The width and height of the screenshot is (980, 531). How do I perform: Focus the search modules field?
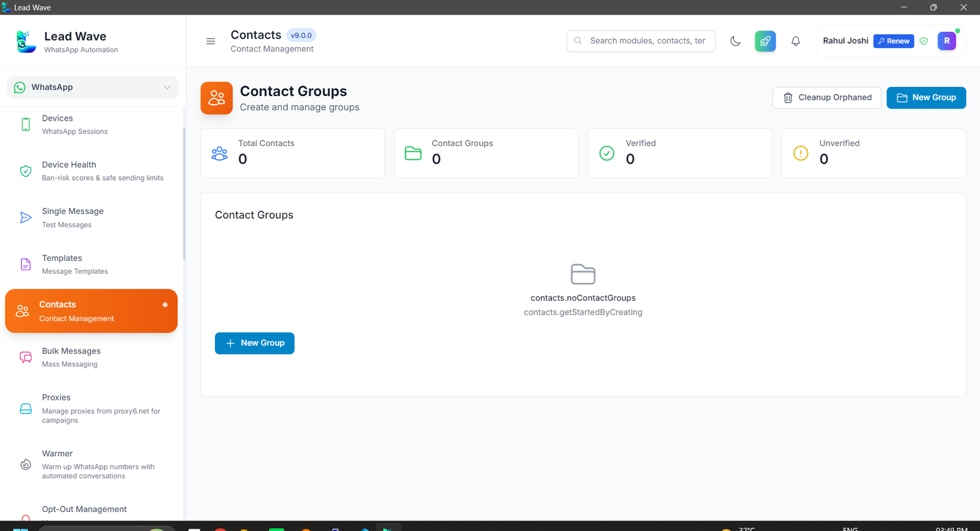(x=641, y=41)
